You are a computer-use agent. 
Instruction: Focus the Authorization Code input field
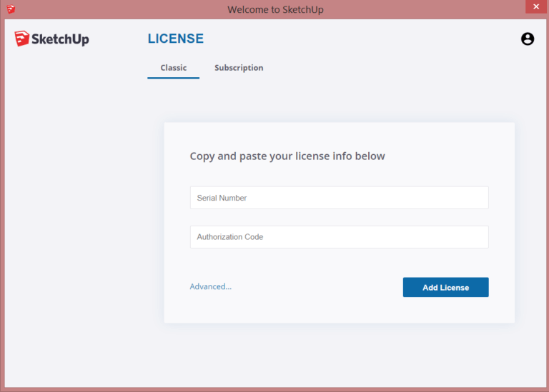click(339, 237)
